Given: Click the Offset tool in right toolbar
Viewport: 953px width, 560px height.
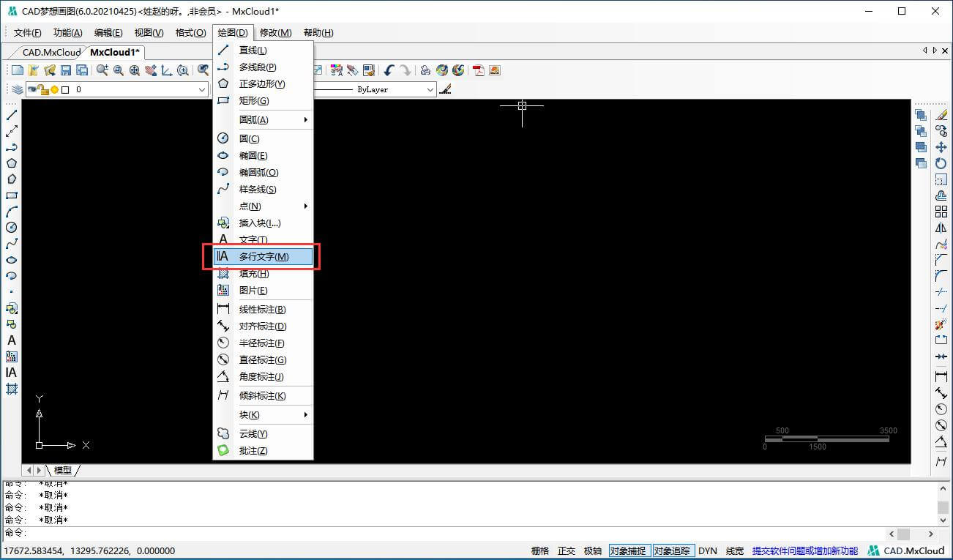Looking at the screenshot, I should coord(941,195).
